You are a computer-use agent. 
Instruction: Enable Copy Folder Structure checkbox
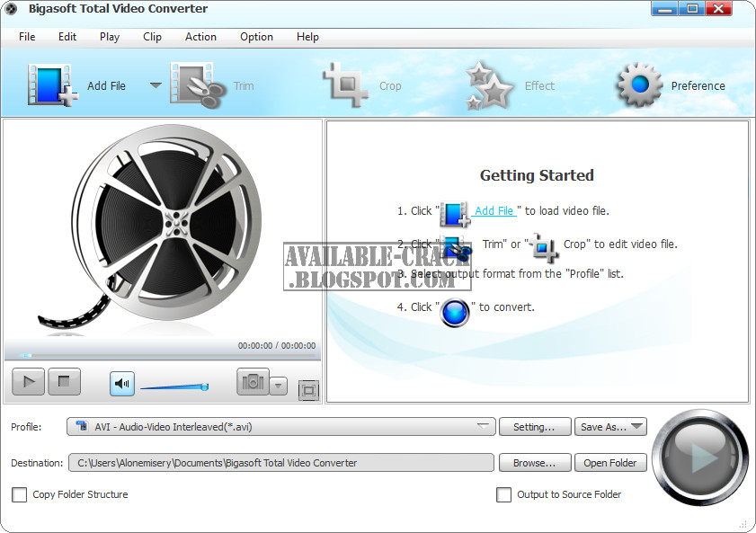19,494
